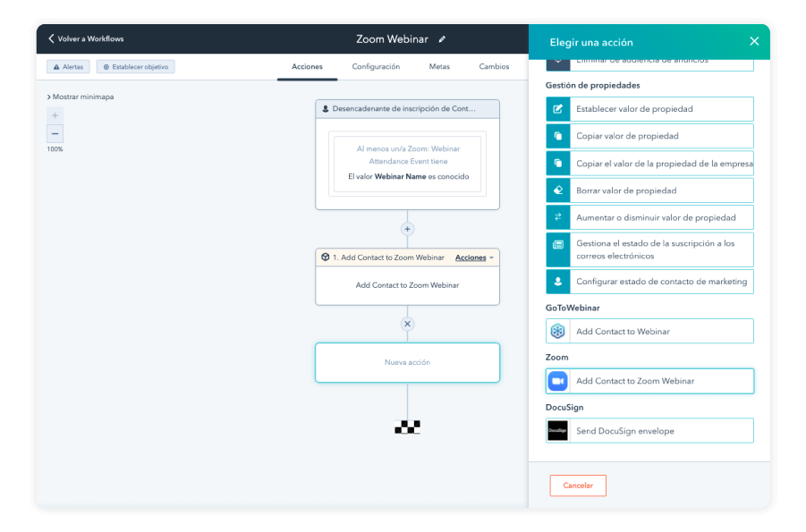Zoom in with the plus button

point(55,115)
